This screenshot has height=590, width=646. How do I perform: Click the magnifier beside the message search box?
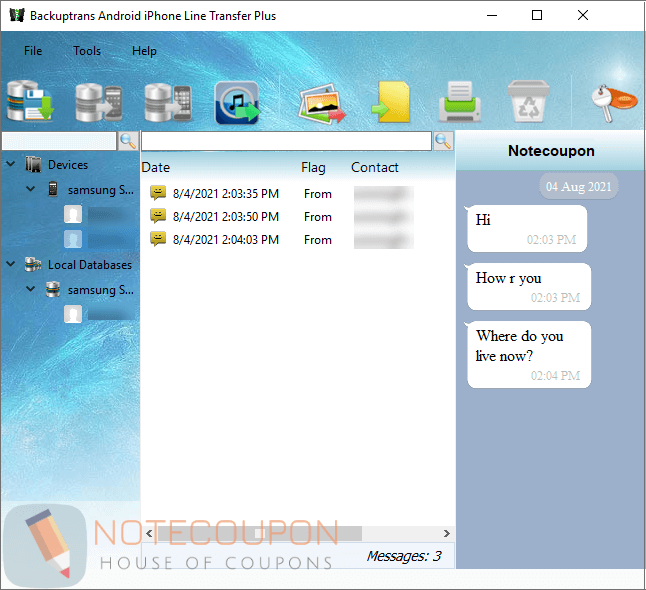[x=443, y=141]
